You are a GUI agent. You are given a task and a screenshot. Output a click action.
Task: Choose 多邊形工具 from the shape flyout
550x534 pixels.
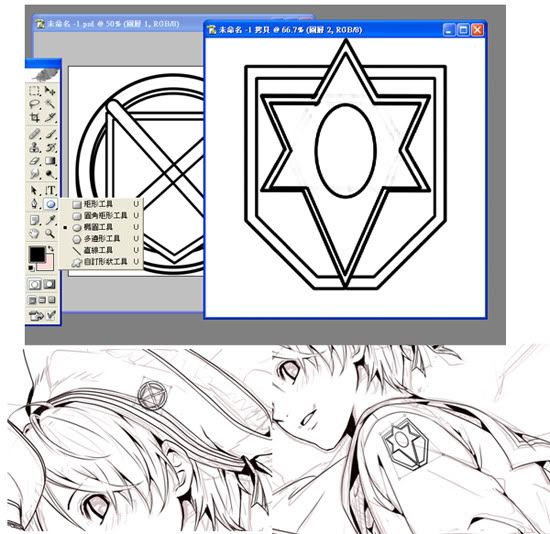click(101, 239)
